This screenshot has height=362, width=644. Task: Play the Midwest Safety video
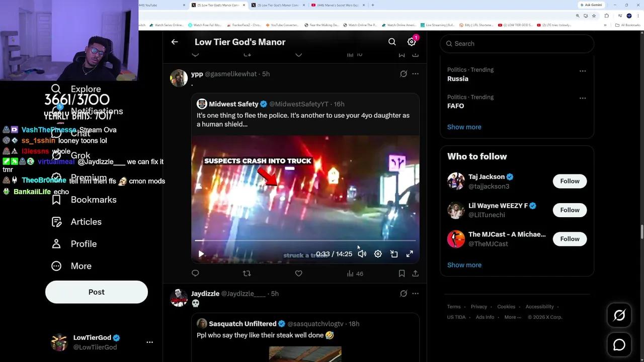coord(201,254)
